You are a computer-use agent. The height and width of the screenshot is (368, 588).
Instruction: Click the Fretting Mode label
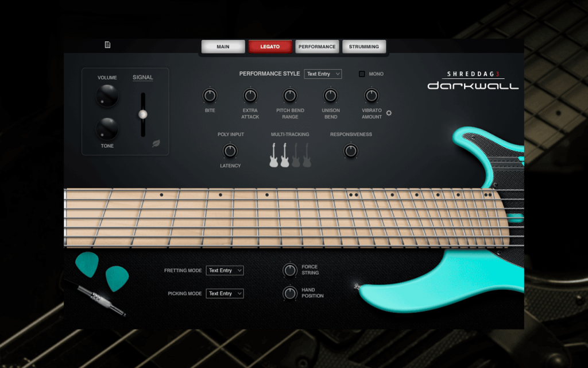pyautogui.click(x=183, y=270)
